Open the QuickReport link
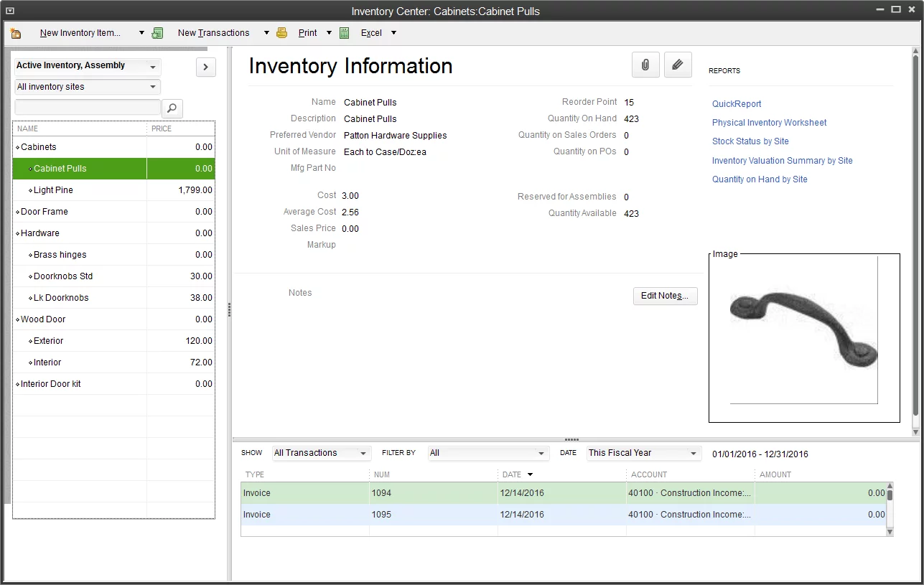 coord(736,103)
